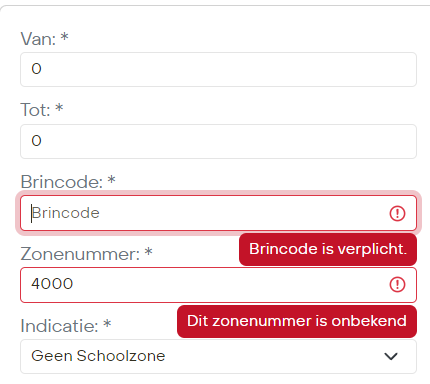Click the Van: label
The image size is (430, 384).
pos(38,39)
